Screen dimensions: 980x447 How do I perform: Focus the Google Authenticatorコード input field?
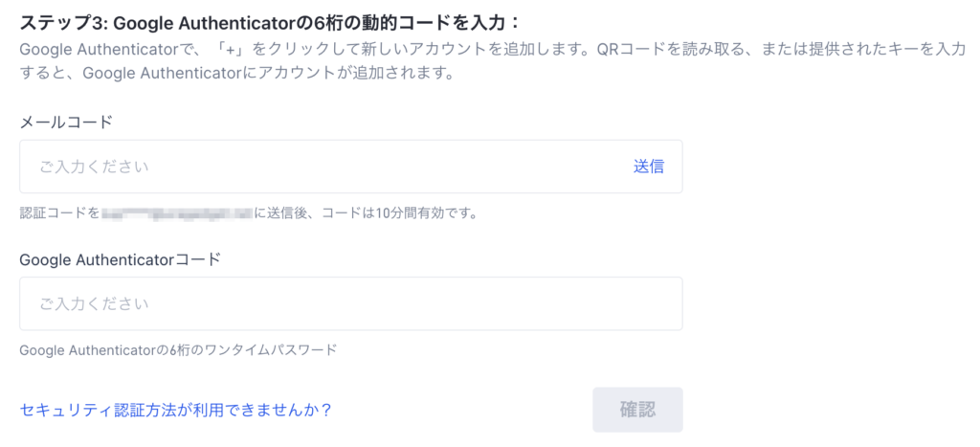(x=350, y=303)
